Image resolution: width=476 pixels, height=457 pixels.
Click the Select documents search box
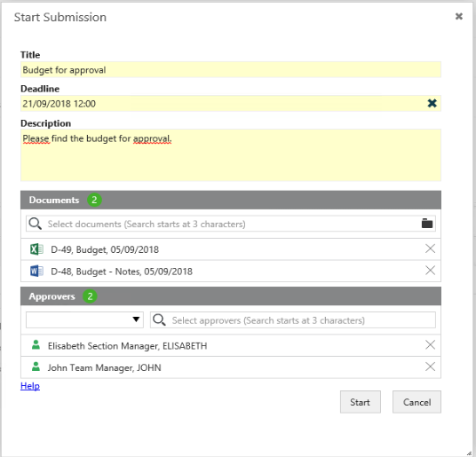(x=231, y=224)
